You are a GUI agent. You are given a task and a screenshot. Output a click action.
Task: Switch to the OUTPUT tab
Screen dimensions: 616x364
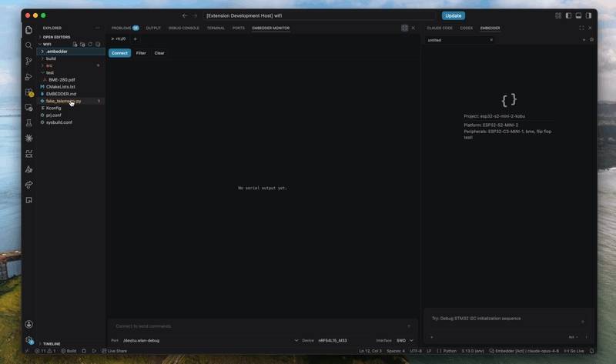[x=153, y=28]
